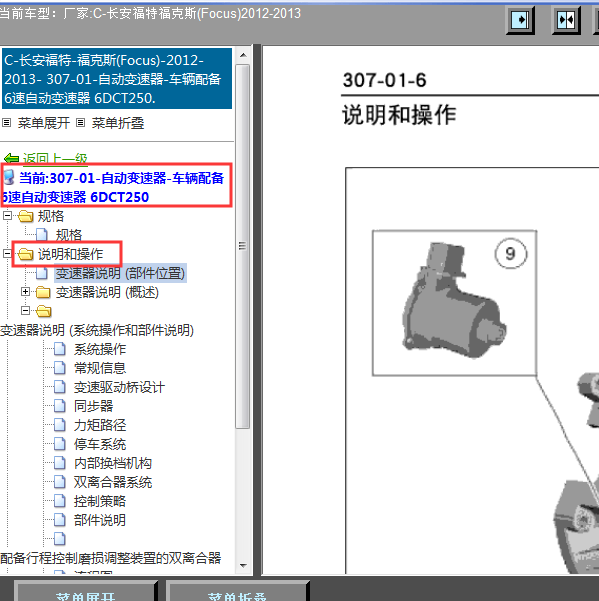Viewport: 599px width, 601px height.
Task: Open the 停车系统 document
Action: 100,444
